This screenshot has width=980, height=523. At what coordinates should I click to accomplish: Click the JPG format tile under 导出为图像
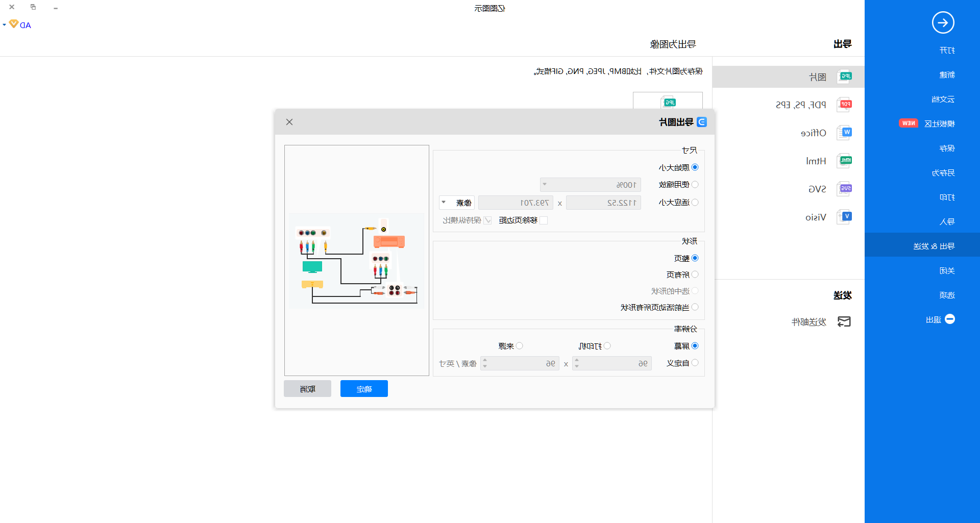668,101
